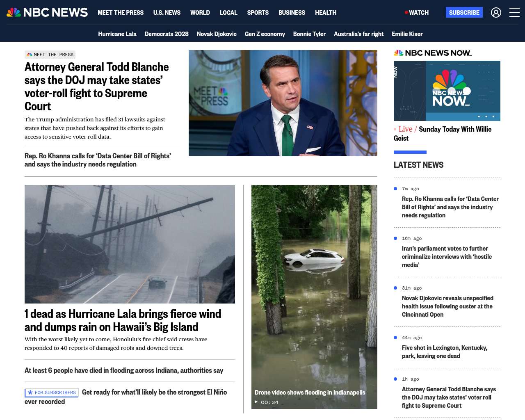Open the flooded car drone video thumbnail
The height and width of the screenshot is (420, 525).
tap(314, 297)
